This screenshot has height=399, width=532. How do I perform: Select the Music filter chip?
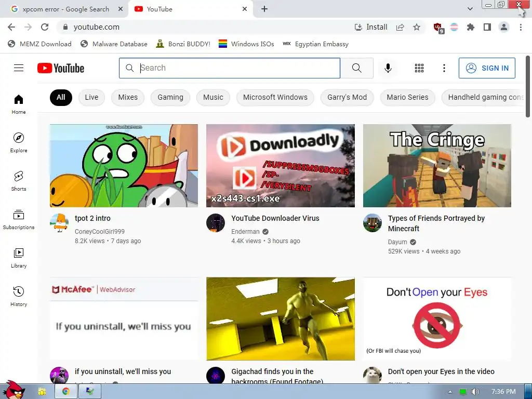[213, 97]
